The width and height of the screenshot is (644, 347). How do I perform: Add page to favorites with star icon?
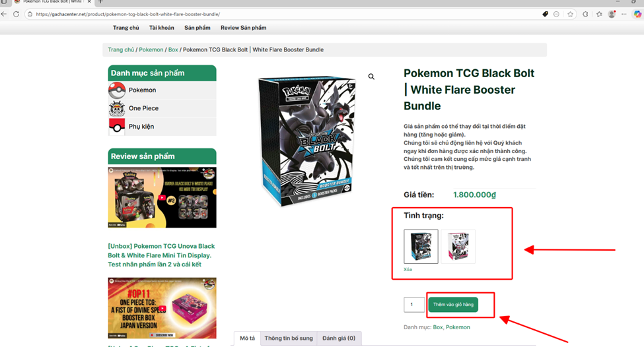point(571,14)
